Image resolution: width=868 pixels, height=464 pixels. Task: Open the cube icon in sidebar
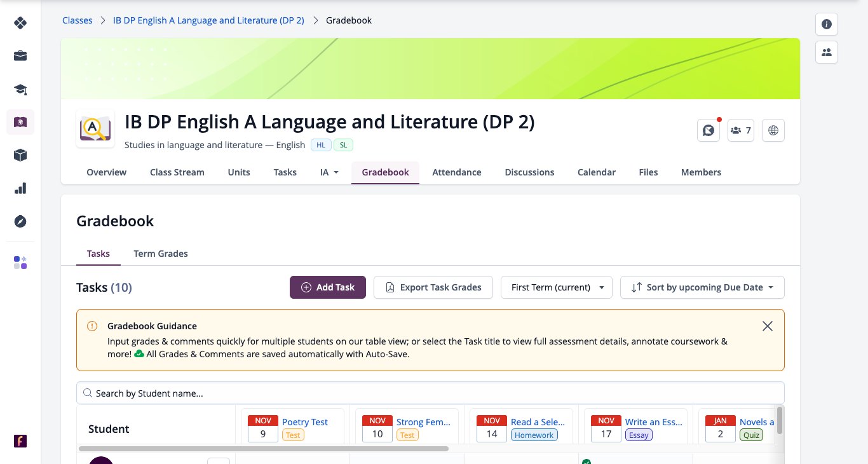coord(20,155)
